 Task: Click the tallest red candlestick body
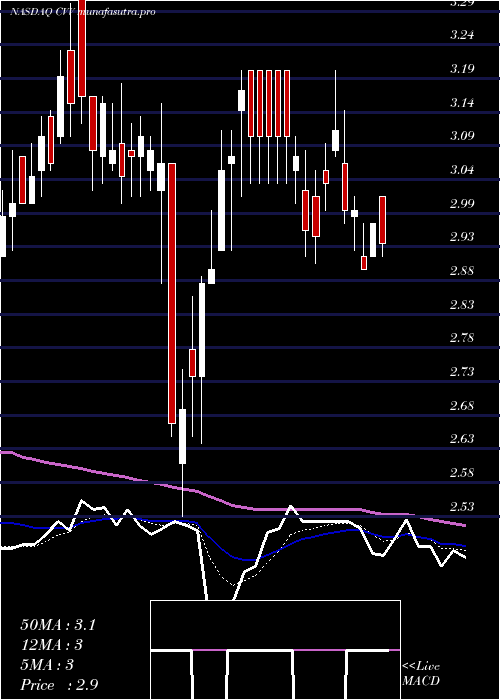172,293
